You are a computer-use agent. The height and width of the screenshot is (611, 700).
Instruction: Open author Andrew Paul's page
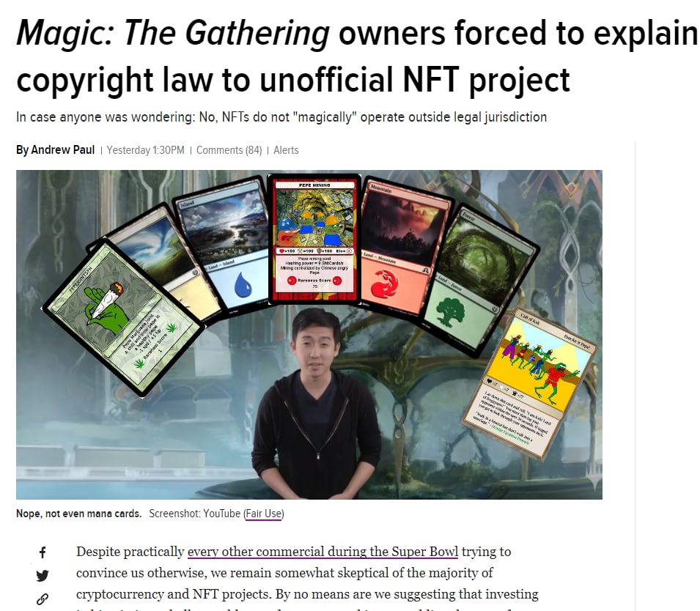coord(62,150)
